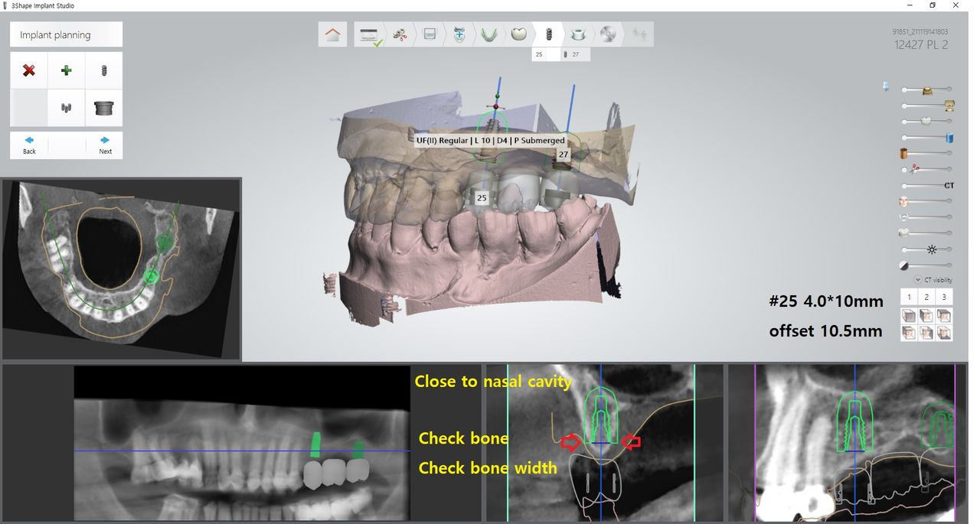Go to the Home icon
The width and height of the screenshot is (980, 524).
click(x=333, y=34)
